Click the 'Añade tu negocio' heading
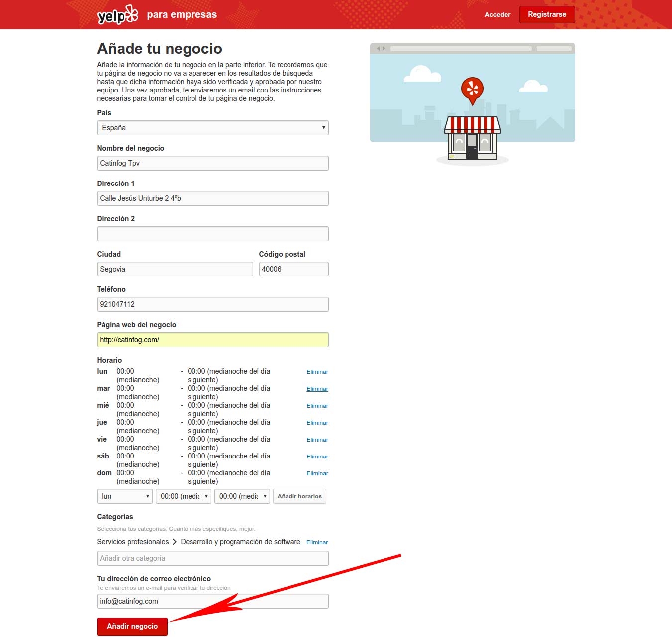672x641 pixels. (x=160, y=49)
